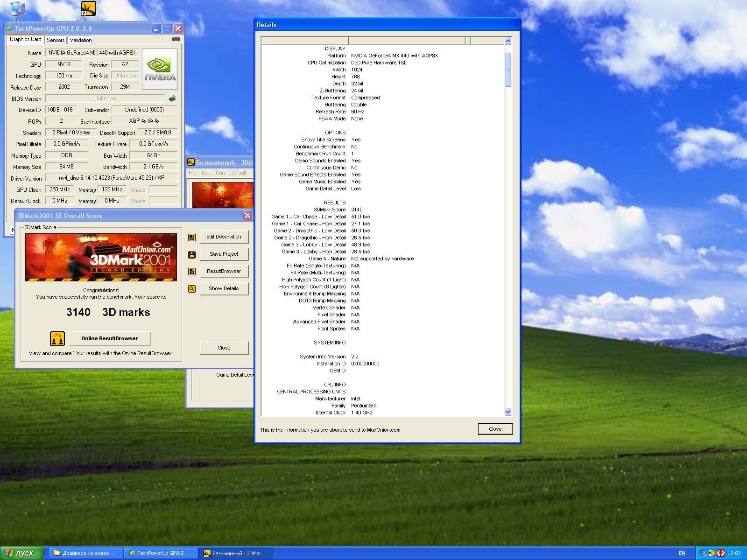Click the GPU Name field in GPU-Z
Image resolution: width=747 pixels, height=560 pixels.
tap(92, 53)
